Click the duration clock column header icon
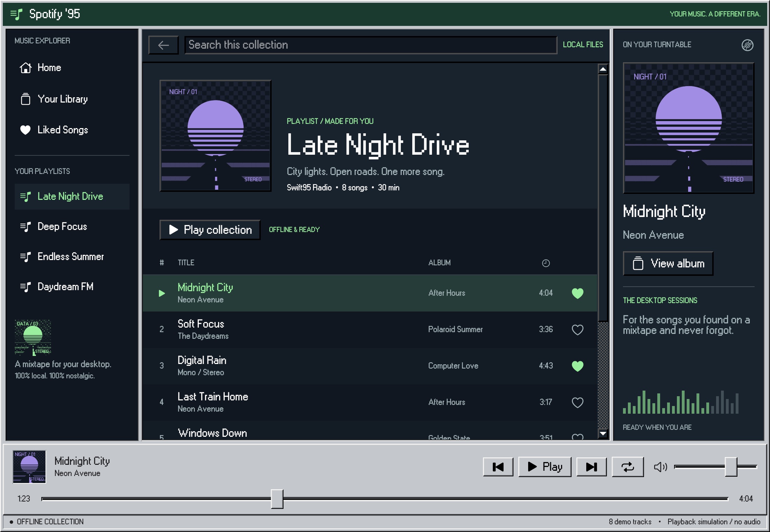 coord(546,263)
